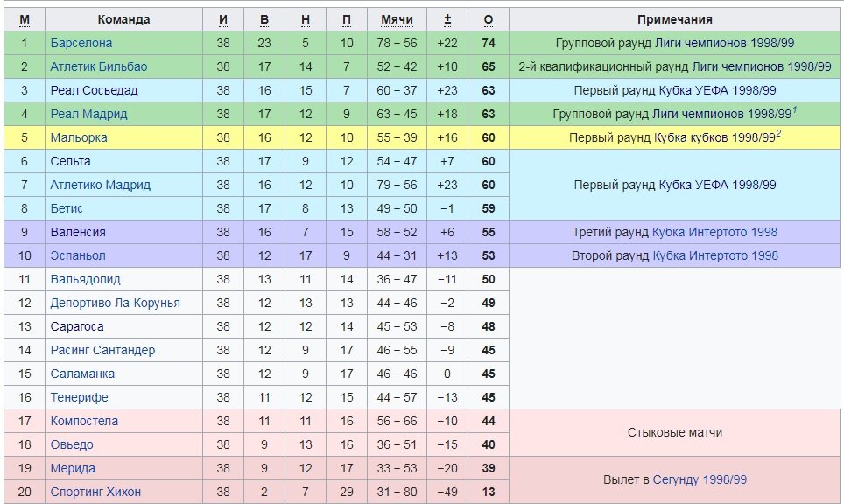The image size is (844, 504).
Task: Follow the Депортиво Ла-Корунья link
Action: (x=116, y=304)
